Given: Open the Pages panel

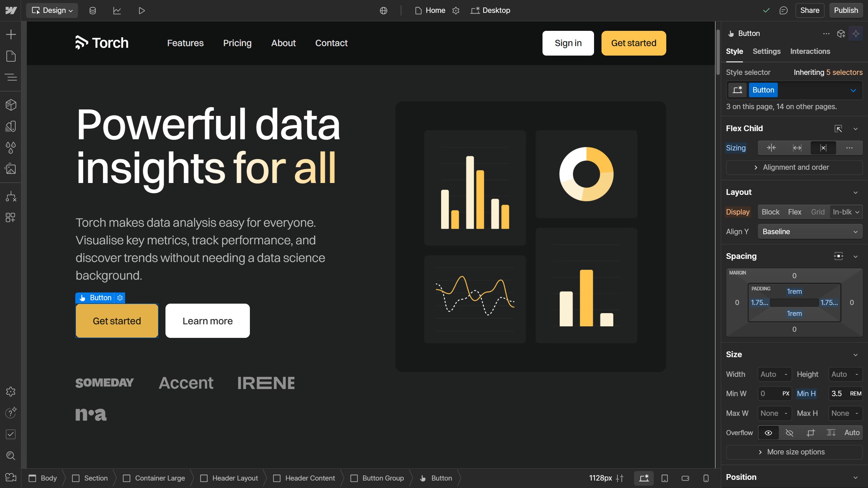Looking at the screenshot, I should click(x=11, y=56).
